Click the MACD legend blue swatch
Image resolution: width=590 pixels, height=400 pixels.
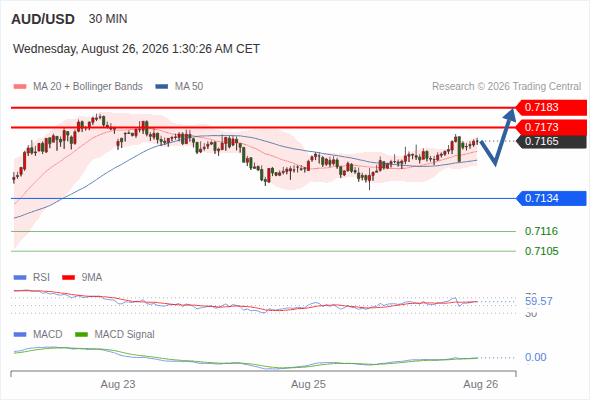20,335
